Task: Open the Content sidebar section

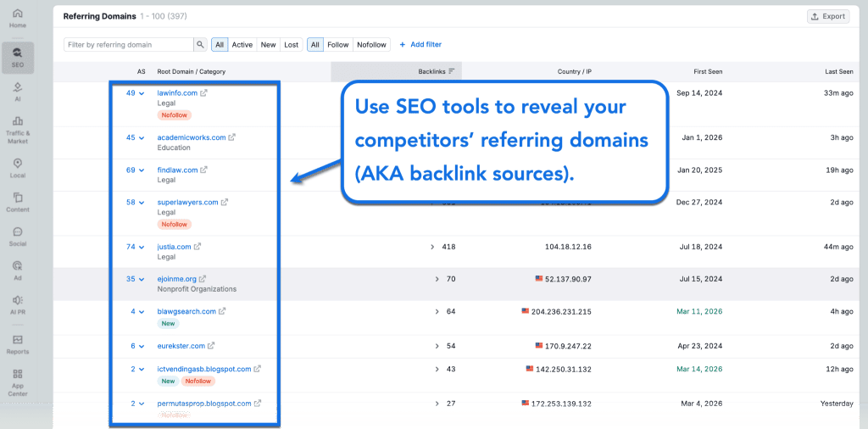Action: [18, 202]
